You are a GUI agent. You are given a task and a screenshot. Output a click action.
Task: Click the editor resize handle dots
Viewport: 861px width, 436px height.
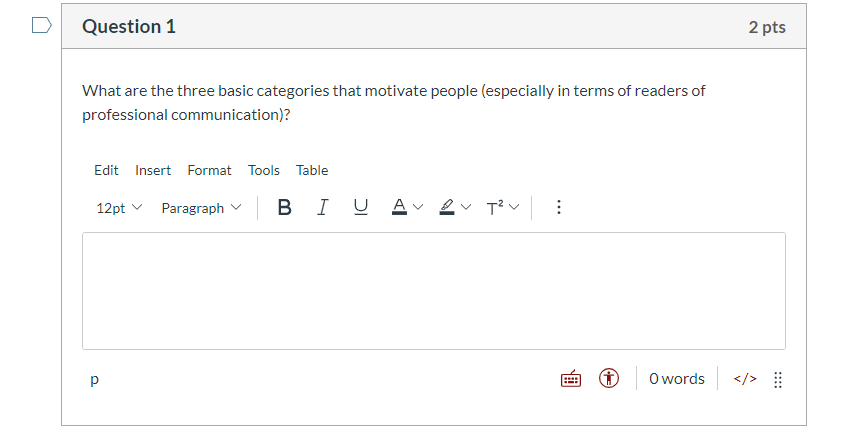click(778, 379)
